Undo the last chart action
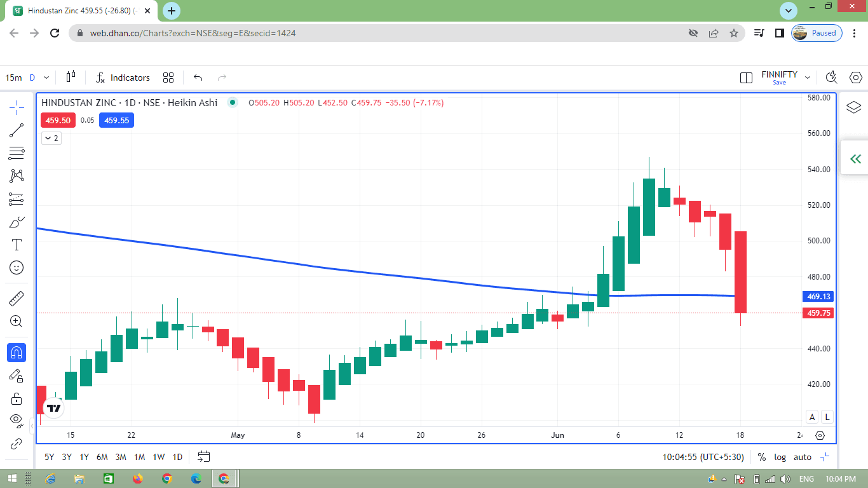Screen dimensions: 868x488 click(198, 78)
